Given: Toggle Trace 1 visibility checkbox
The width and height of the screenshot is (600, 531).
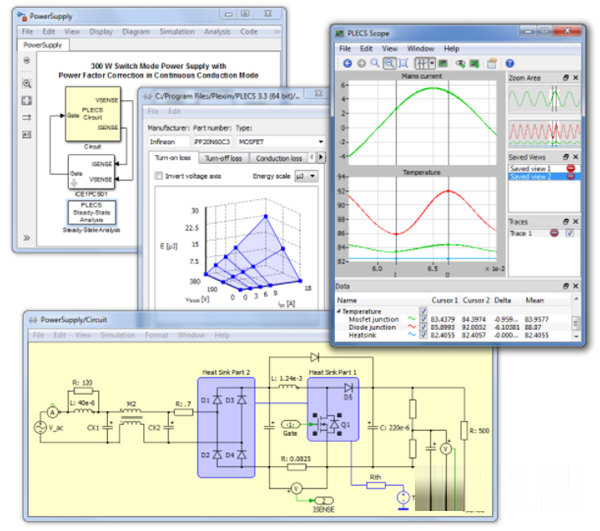Looking at the screenshot, I should (x=569, y=233).
